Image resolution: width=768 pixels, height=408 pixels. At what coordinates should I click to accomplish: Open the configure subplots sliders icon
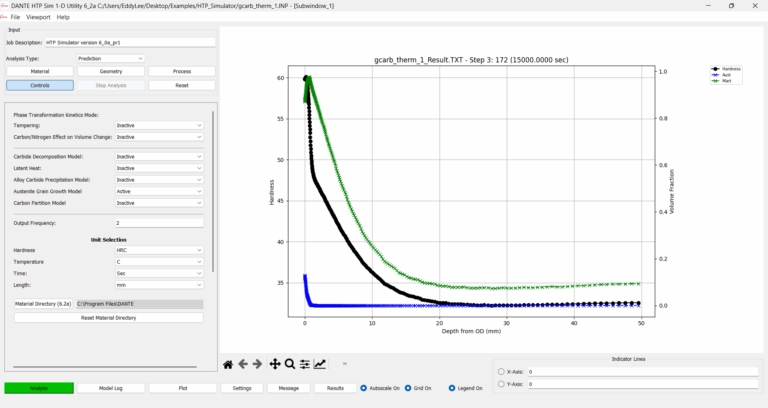(x=305, y=364)
